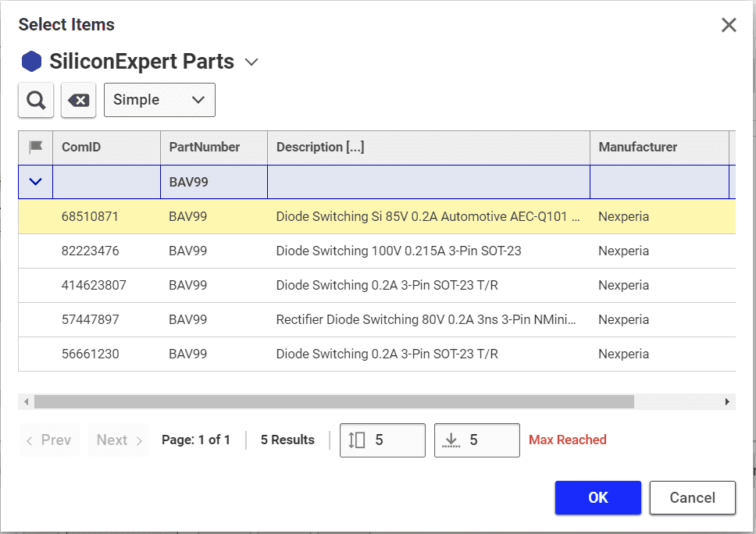Select row with ComID 414623807
756x534 pixels.
(x=377, y=285)
